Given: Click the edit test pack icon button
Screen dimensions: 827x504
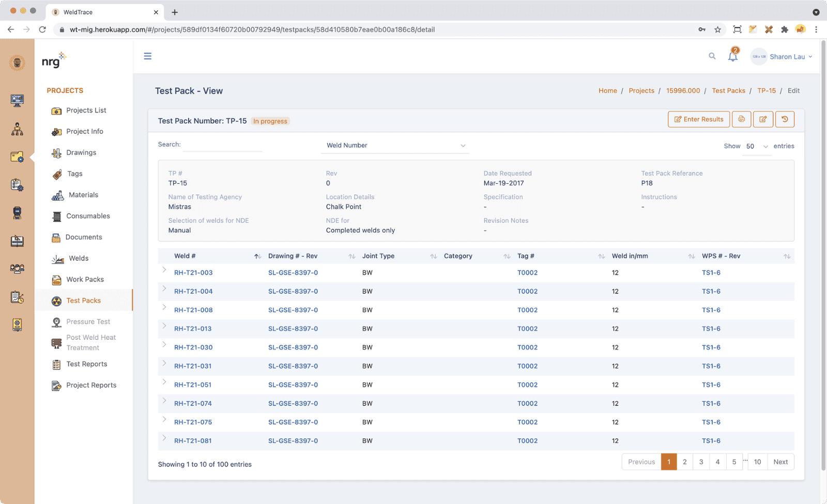Looking at the screenshot, I should (x=763, y=119).
